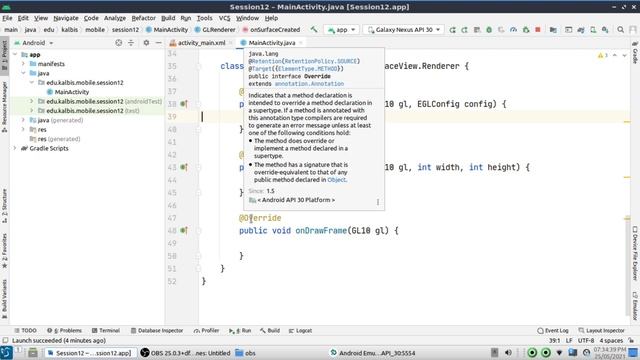640x360 pixels.
Task: Open the Profile app gauge icon
Action: click(513, 30)
